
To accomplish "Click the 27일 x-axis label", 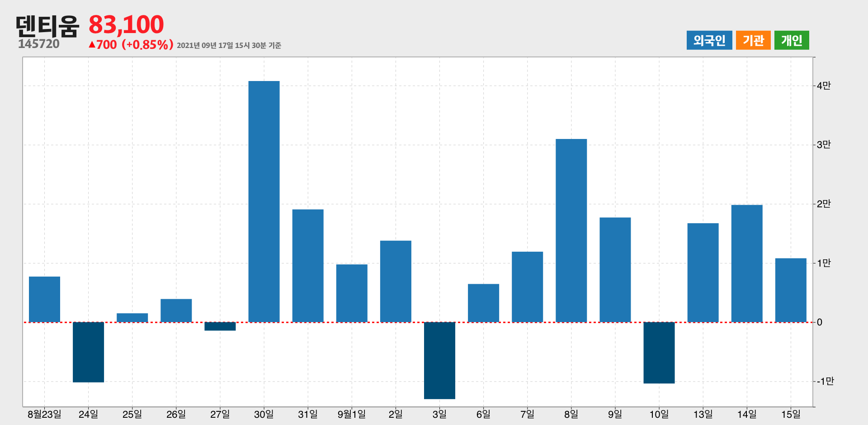I will point(220,414).
